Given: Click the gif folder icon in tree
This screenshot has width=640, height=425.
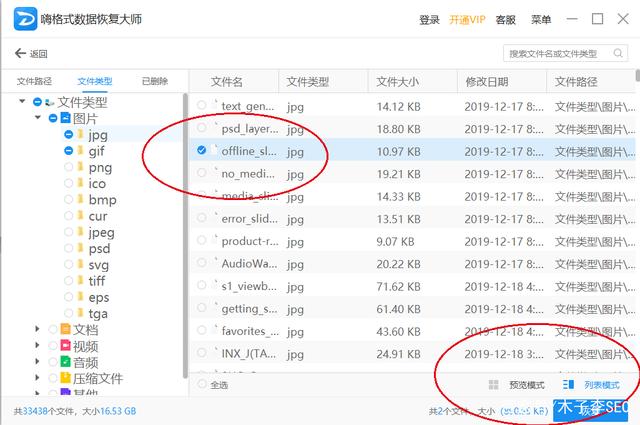Looking at the screenshot, I should tap(81, 151).
